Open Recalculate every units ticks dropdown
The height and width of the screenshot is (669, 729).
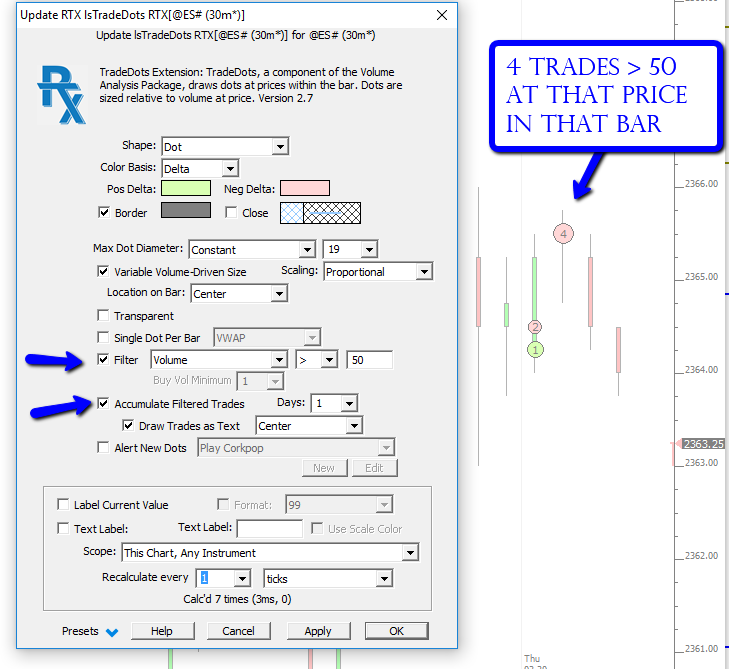(328, 579)
